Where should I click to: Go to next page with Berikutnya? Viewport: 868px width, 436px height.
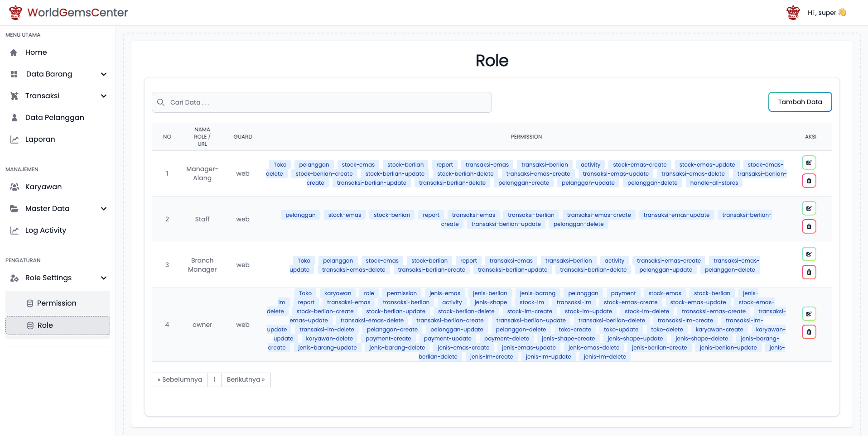(246, 380)
